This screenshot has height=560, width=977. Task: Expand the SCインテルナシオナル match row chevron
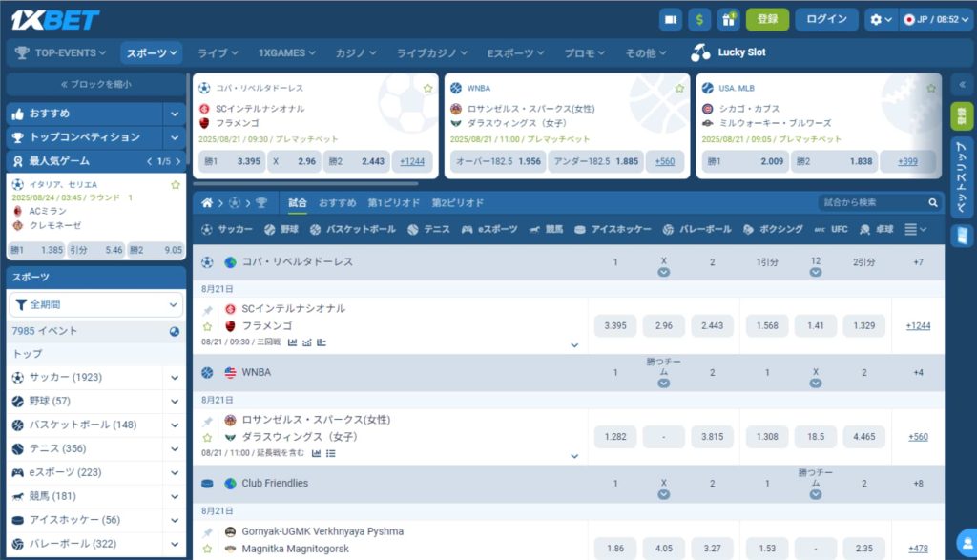click(x=574, y=345)
